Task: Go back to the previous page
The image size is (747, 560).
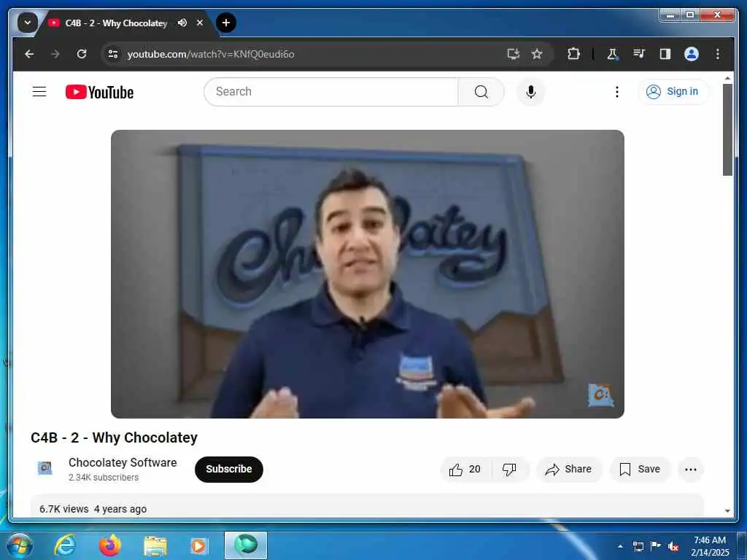Action: [29, 54]
